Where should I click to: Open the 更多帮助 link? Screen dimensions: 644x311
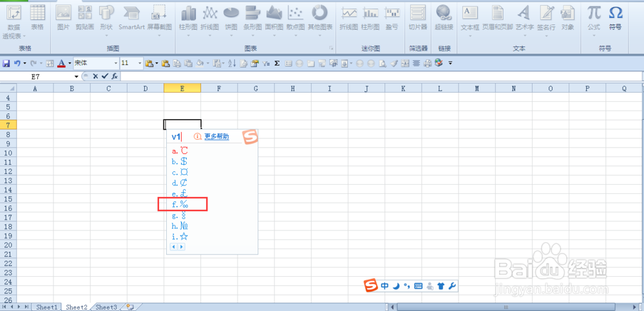[216, 137]
